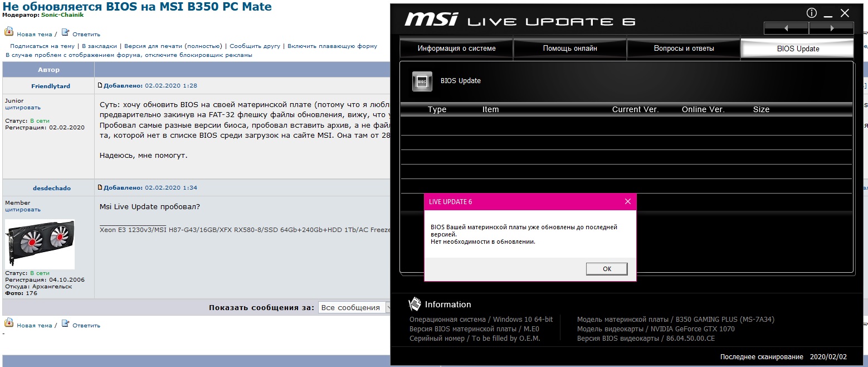
Task: Click the Серийный номер To be filled text
Action: pyautogui.click(x=475, y=339)
